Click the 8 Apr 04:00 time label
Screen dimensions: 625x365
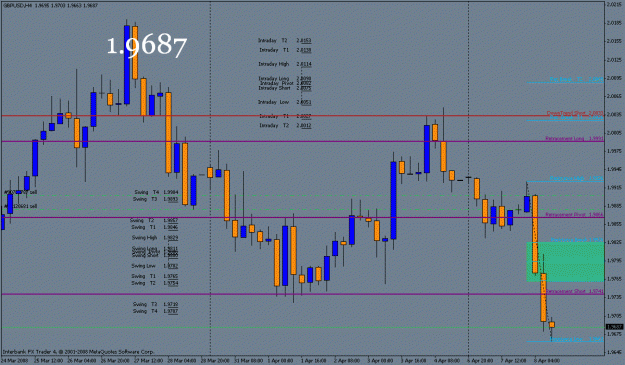pos(547,361)
